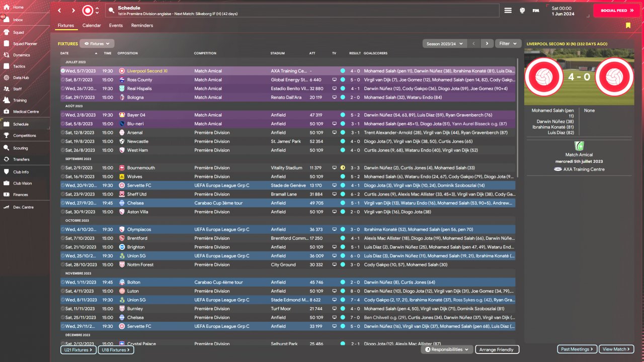Click the help head icon in the top bar
644x362 pixels.
click(522, 10)
